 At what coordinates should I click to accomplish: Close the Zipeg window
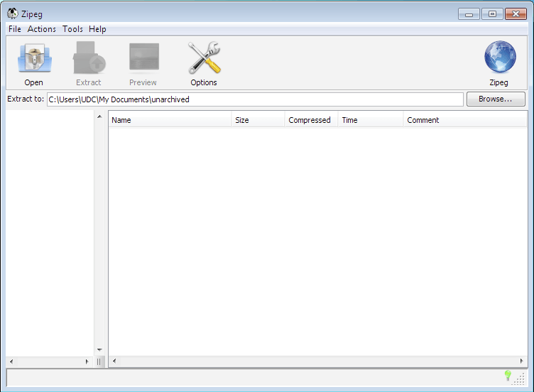516,14
